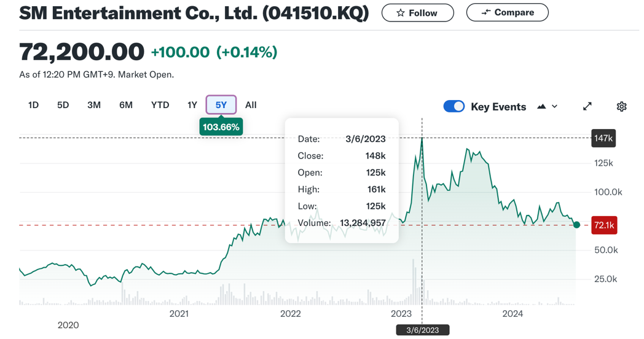The image size is (644, 339).
Task: Click the Volume 13,284,957 value
Action: [x=363, y=223]
